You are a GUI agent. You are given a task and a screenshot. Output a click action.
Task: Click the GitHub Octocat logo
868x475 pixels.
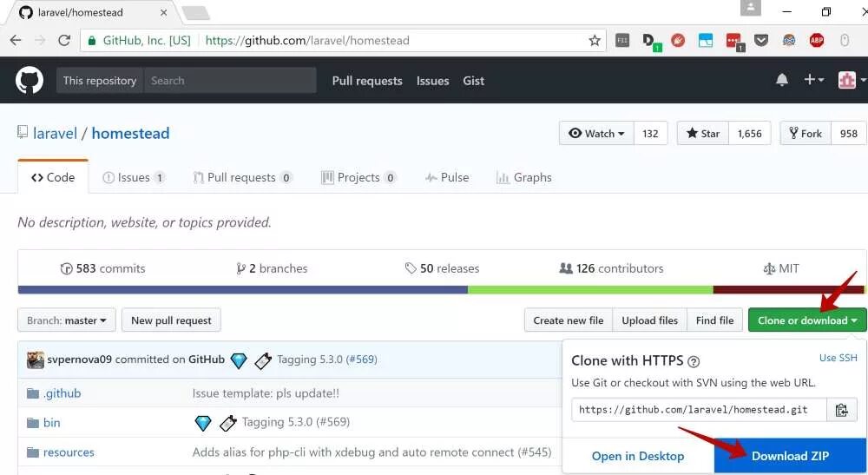[x=30, y=80]
